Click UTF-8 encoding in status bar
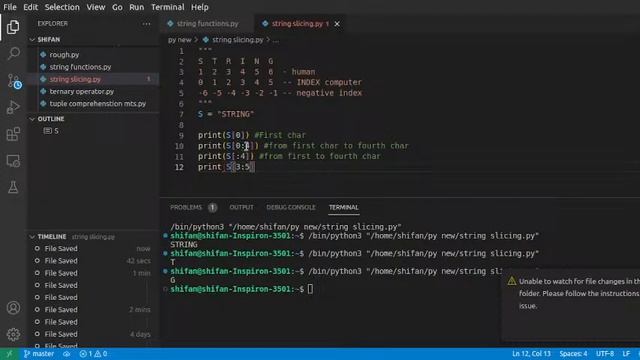 pos(604,354)
